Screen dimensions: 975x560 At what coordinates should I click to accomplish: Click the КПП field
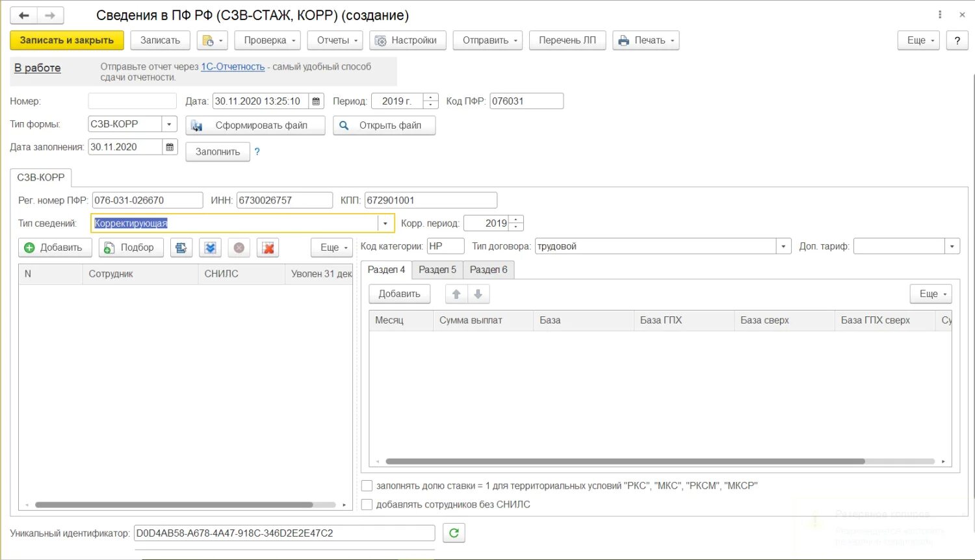click(x=431, y=200)
